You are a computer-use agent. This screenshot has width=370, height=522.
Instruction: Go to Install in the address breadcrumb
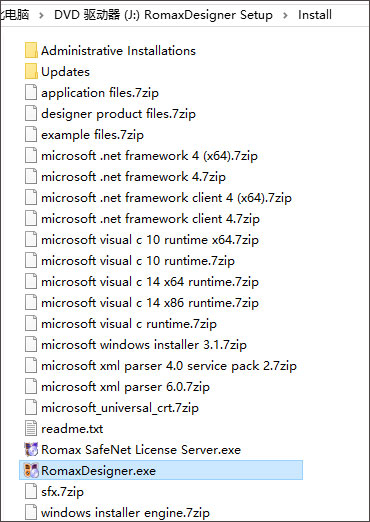315,15
